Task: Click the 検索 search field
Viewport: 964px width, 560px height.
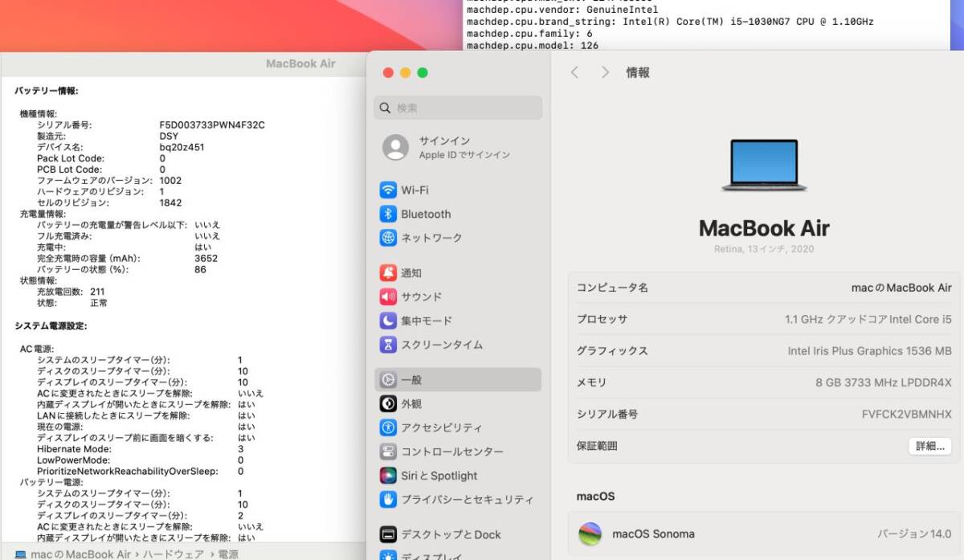Action: tap(458, 108)
